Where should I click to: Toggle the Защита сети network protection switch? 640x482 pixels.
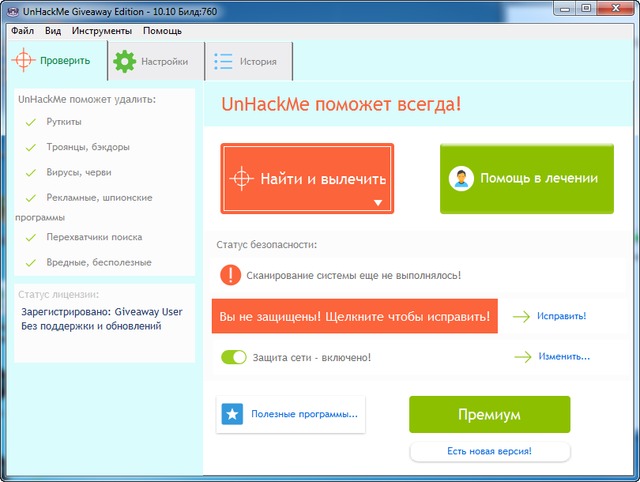[233, 357]
